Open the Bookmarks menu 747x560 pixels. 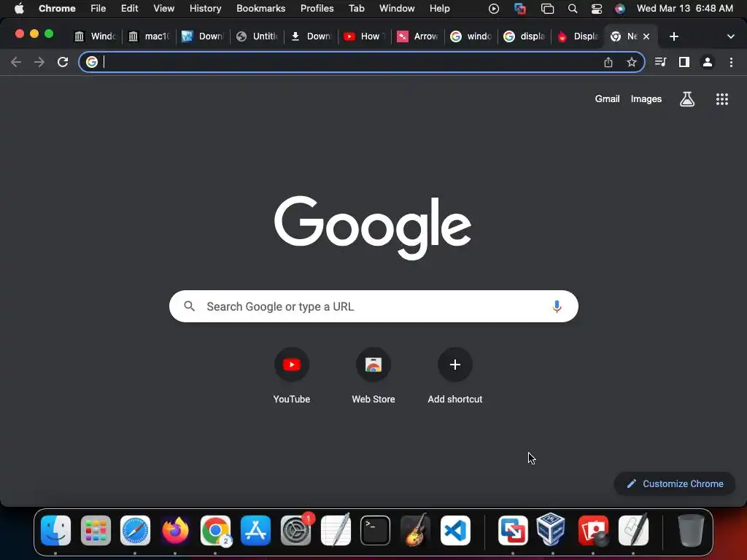pos(260,9)
